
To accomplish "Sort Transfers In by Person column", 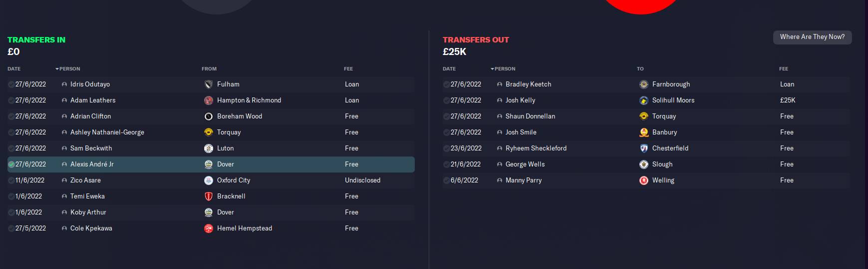I will (x=68, y=69).
